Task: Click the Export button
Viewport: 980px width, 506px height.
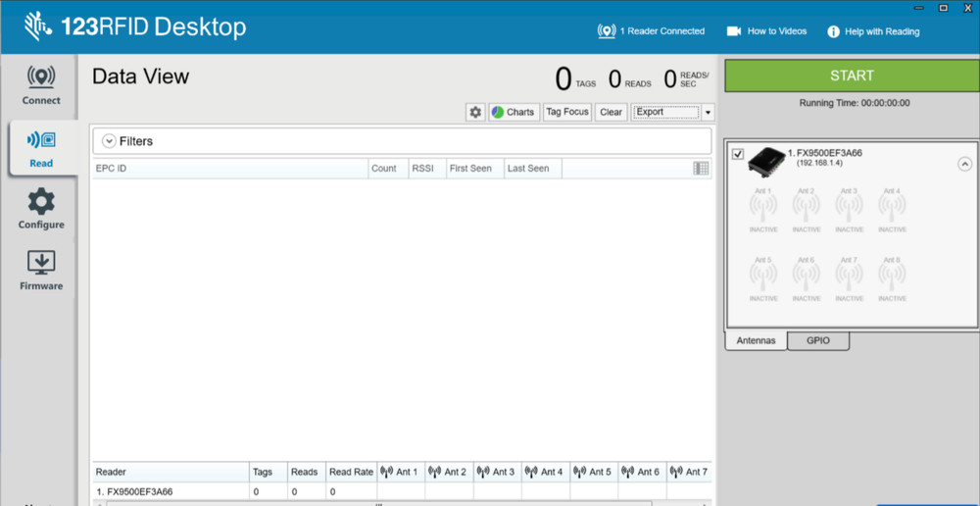Action: (x=666, y=113)
